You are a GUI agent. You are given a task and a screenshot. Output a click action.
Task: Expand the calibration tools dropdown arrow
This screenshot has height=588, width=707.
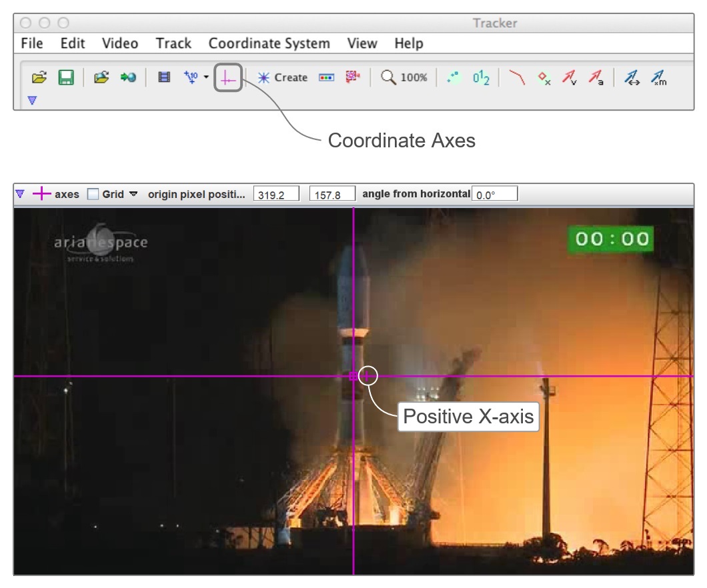(206, 77)
